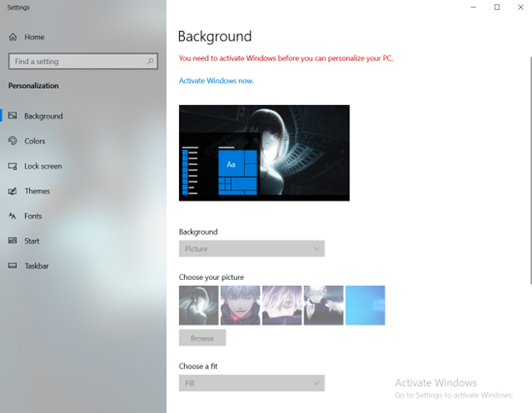
Task: Minimize the Settings window
Action: (473, 7)
